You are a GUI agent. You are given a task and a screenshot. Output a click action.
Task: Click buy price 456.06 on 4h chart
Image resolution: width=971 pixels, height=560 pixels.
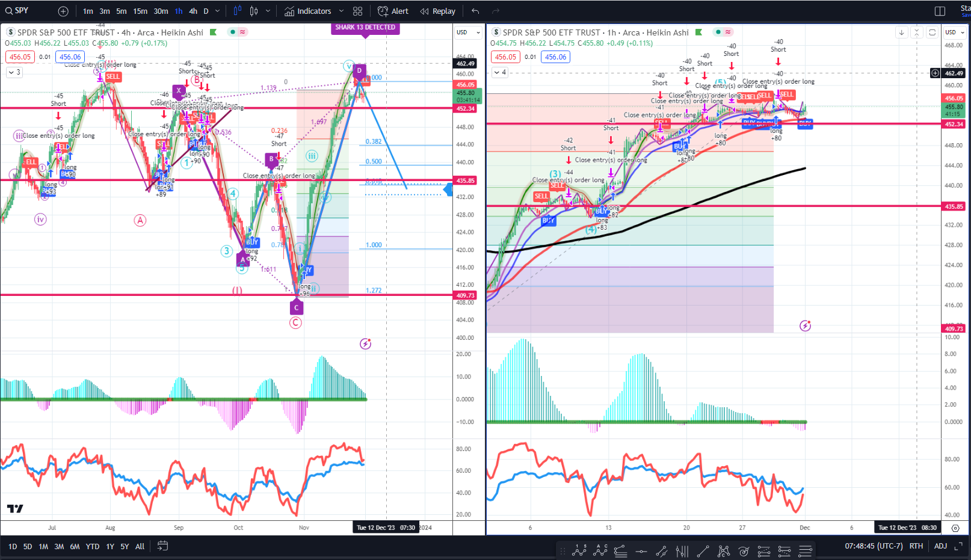coord(70,57)
